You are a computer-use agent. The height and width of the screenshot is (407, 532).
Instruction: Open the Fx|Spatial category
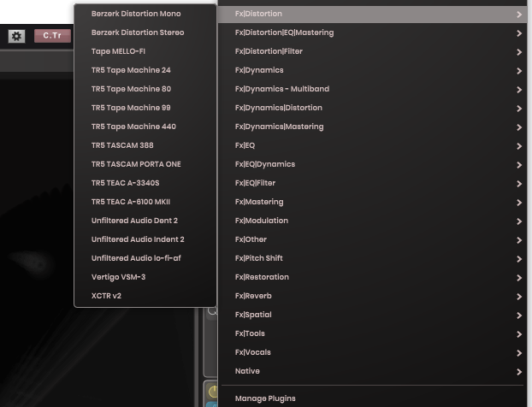(373, 316)
